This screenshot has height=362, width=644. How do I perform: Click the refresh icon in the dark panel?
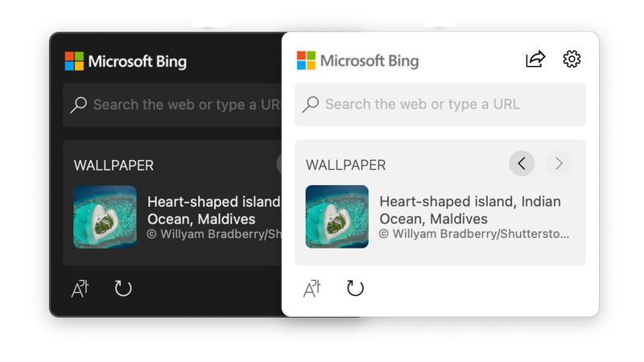(123, 288)
